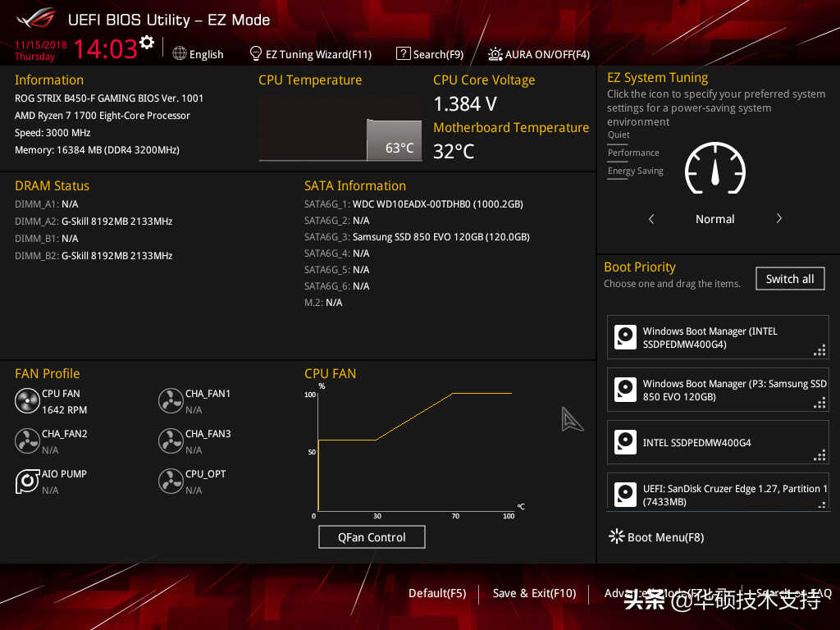Click the ROG logo
The width and height of the screenshot is (840, 630).
[36, 19]
